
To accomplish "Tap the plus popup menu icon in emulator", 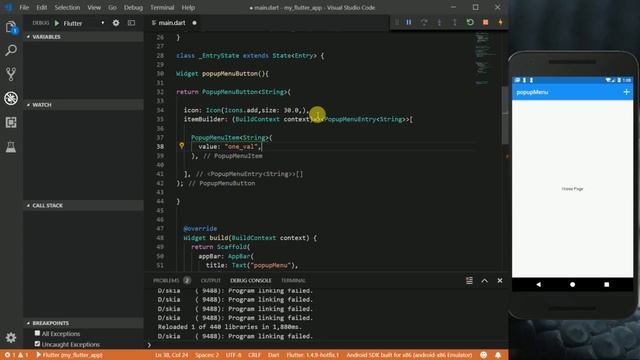I will point(626,92).
